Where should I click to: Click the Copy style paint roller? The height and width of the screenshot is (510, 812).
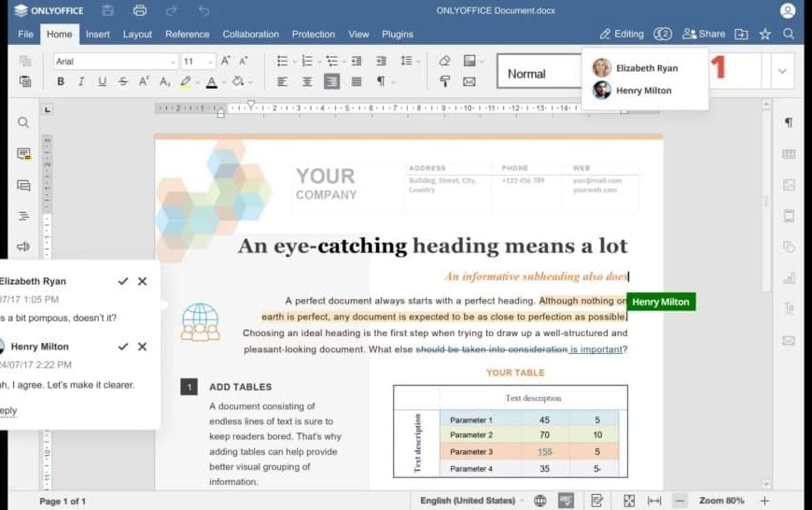tap(444, 81)
